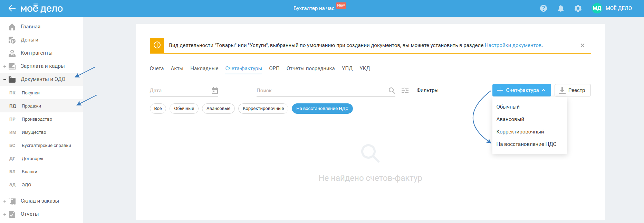Open filters sliders icon
This screenshot has width=644, height=223.
click(405, 90)
